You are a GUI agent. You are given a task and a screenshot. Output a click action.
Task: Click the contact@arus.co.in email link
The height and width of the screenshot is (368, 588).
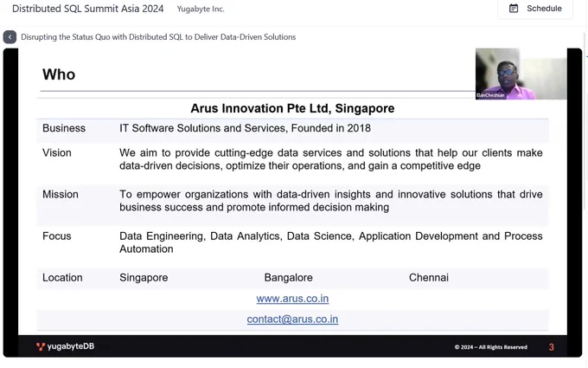(292, 319)
